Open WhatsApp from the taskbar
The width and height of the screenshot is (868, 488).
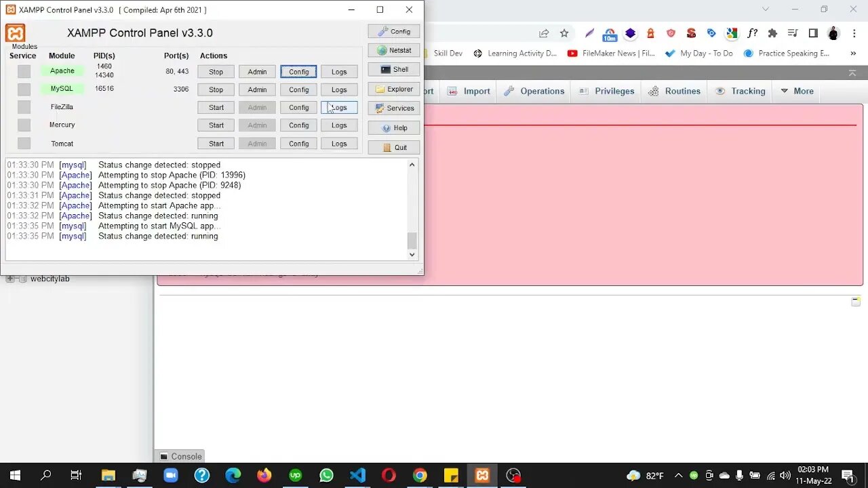tap(326, 475)
